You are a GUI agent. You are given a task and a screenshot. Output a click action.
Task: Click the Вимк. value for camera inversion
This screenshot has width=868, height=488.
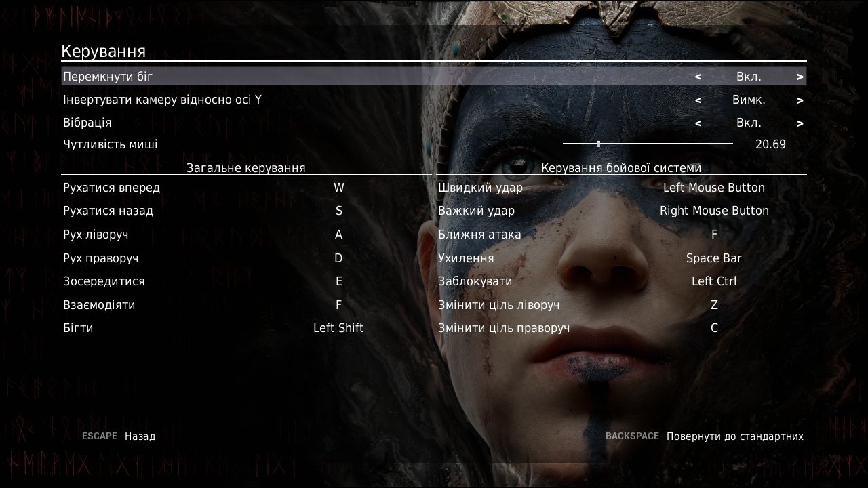coord(749,100)
